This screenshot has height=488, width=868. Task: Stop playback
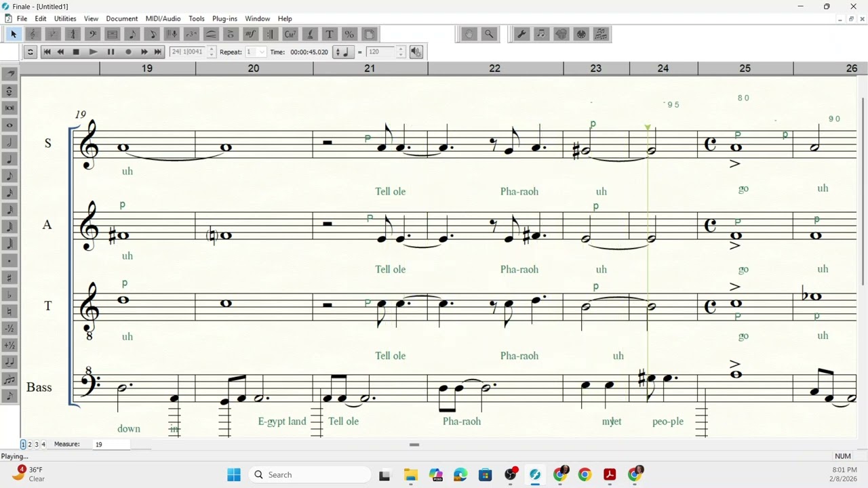point(76,52)
